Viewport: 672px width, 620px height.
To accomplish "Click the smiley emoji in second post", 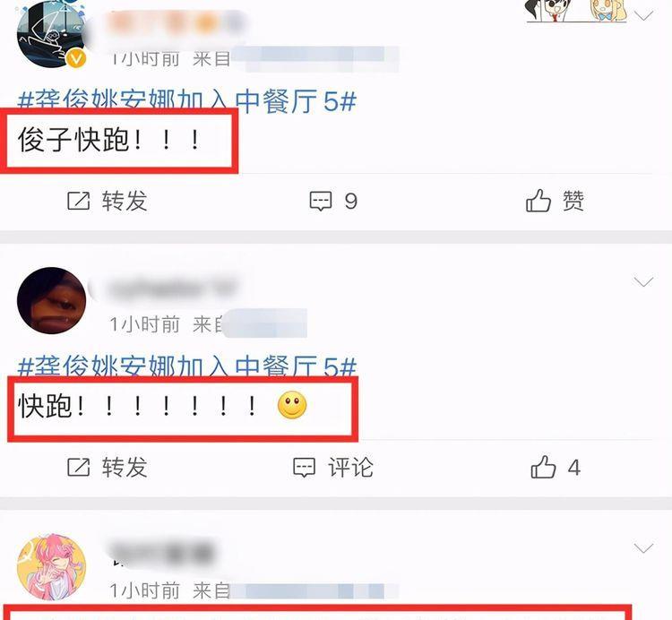I will pos(292,405).
